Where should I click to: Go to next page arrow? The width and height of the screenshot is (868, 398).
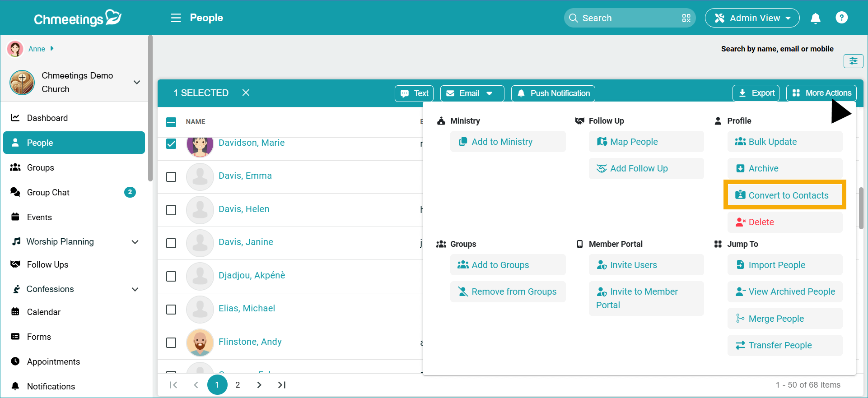[x=259, y=385]
